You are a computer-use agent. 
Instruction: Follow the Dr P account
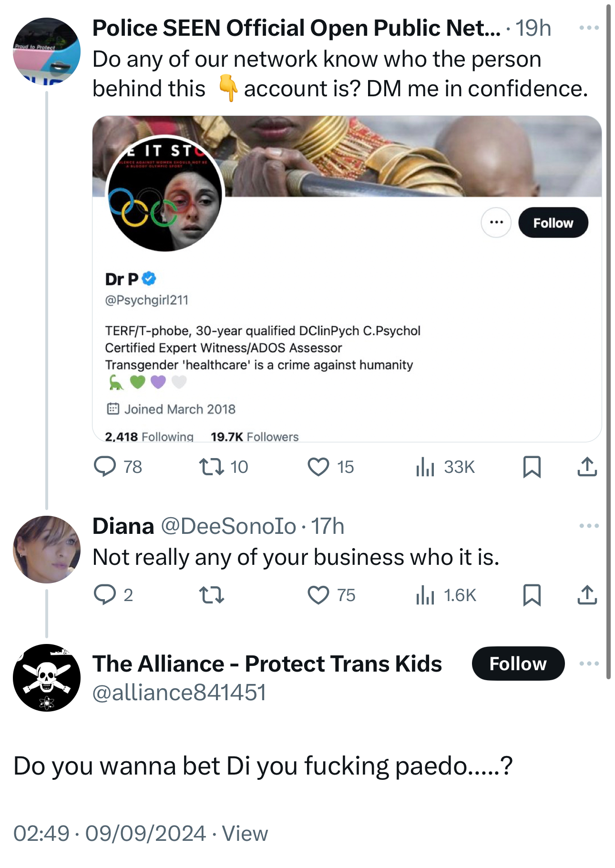(553, 223)
